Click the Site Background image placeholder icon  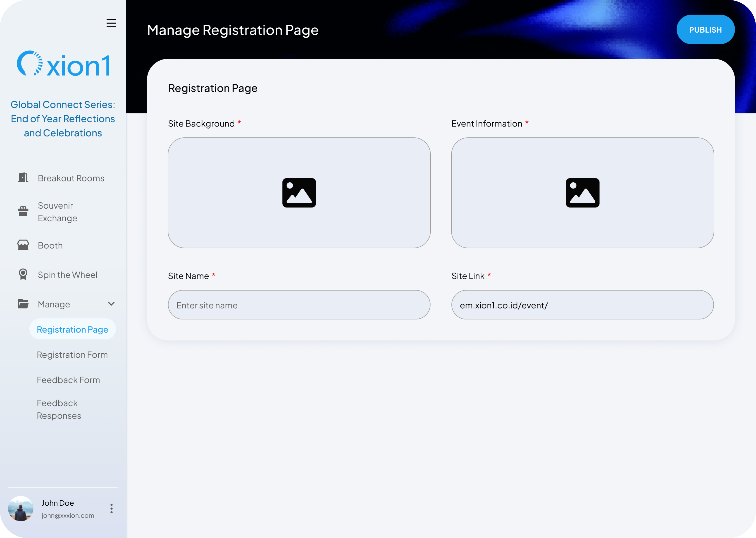[x=299, y=193]
